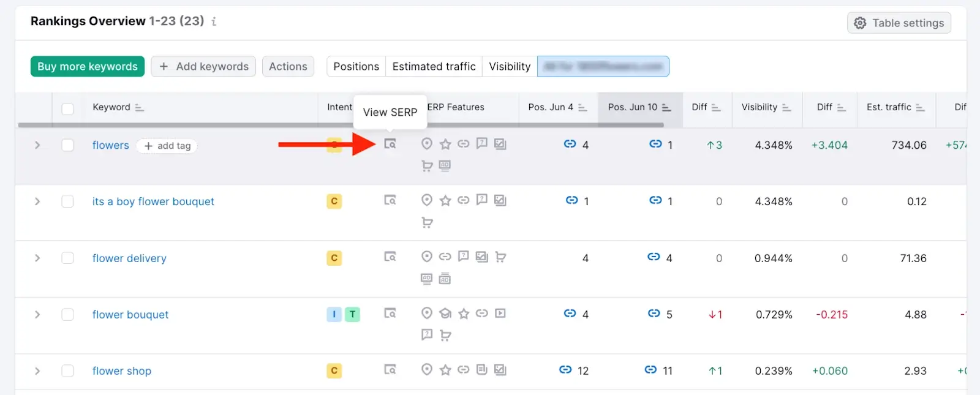Click horizontal scrollbar under table header
The image size is (980, 395).
pos(341,125)
